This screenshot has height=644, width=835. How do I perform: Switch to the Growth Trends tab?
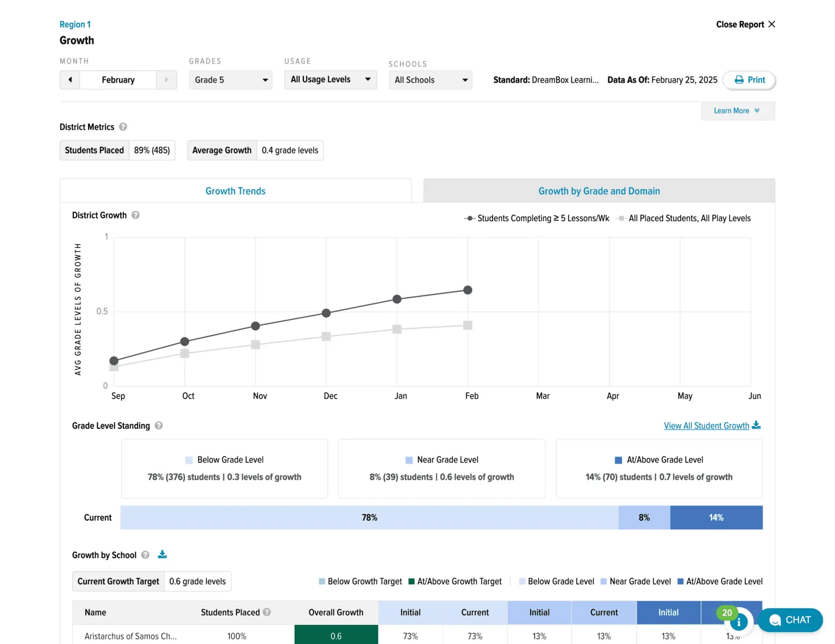(235, 191)
